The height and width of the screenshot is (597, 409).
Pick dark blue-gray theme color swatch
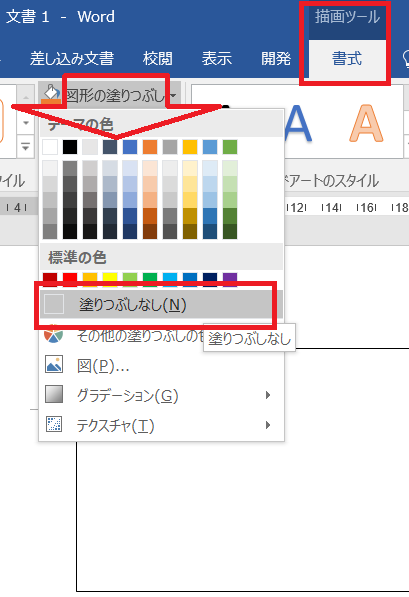110,147
